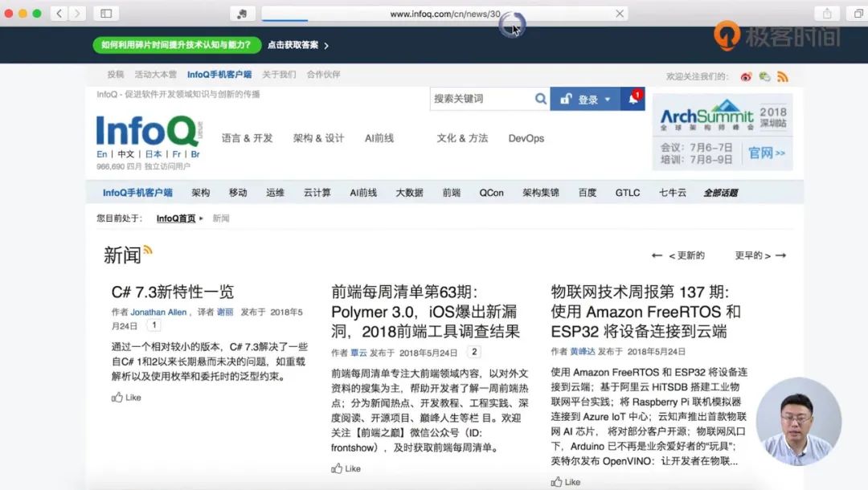Image resolution: width=868 pixels, height=490 pixels.
Task: Open the Weibo follow icon
Action: click(746, 77)
